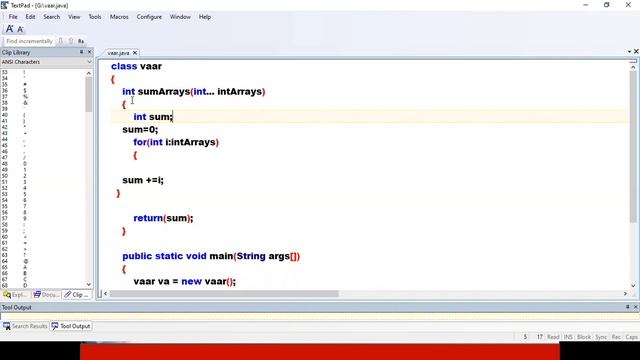Viewport: 640px width, 360px height.
Task: Select the vaar.java document tab
Action: point(118,53)
